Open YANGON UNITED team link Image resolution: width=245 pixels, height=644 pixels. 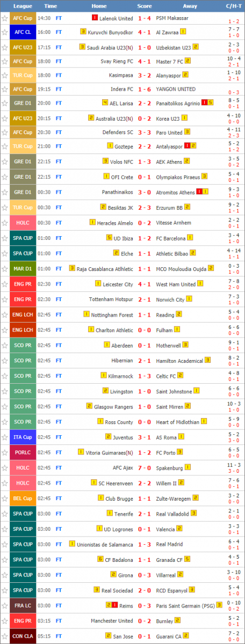pyautogui.click(x=176, y=89)
